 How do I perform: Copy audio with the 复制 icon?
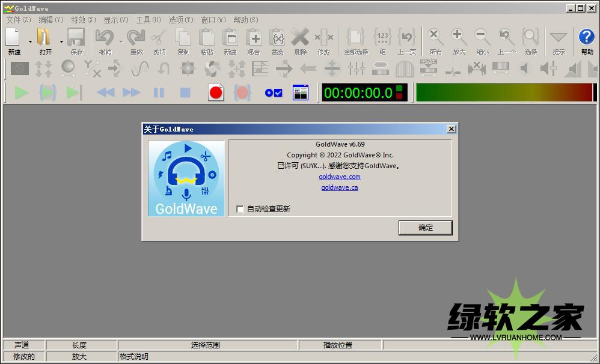183,37
